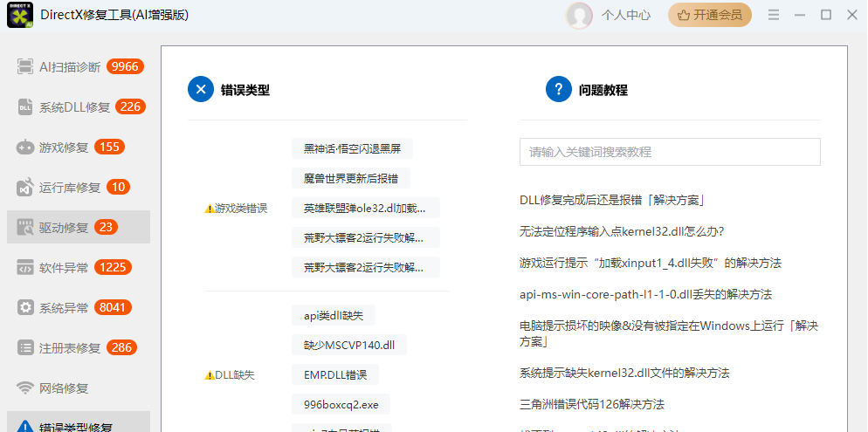Click the 软件异常 code window icon
868x432 pixels.
point(25,268)
